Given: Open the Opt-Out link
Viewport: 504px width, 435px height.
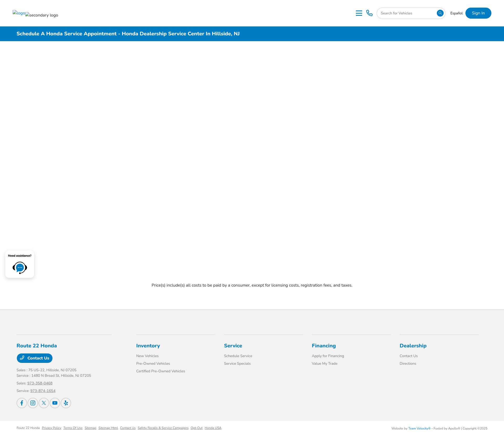Looking at the screenshot, I should [197, 428].
